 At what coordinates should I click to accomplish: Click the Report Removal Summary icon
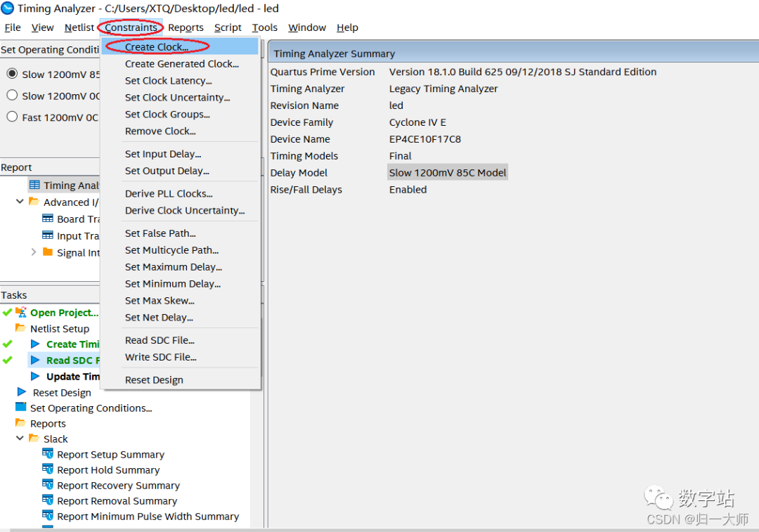coord(48,500)
